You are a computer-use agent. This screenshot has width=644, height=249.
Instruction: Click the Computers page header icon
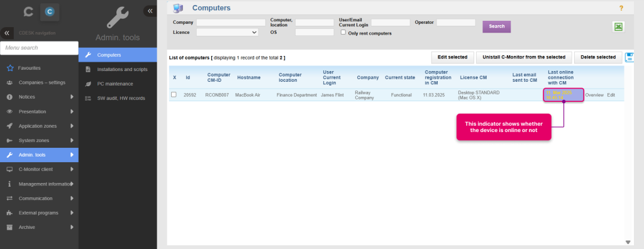coord(178,8)
